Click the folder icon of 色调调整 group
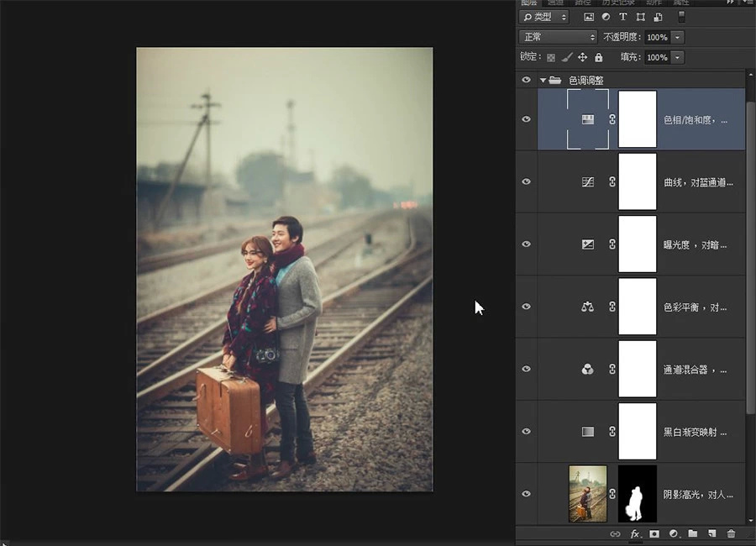Screen dimensions: 756x546 click(x=555, y=80)
